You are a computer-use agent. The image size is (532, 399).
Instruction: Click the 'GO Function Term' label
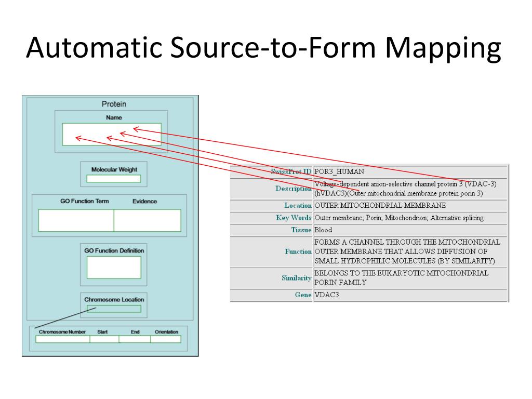[85, 201]
